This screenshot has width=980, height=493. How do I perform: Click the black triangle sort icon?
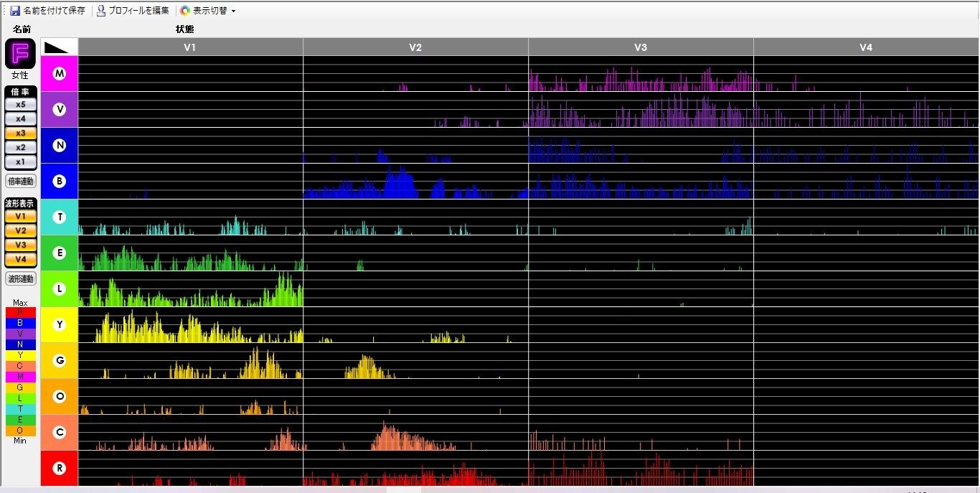click(59, 47)
